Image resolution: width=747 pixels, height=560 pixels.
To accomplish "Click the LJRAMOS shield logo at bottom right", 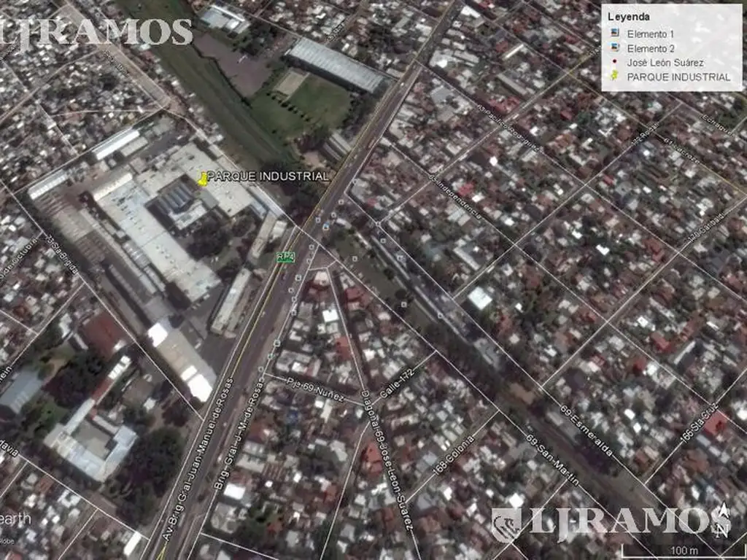I will point(506,524).
